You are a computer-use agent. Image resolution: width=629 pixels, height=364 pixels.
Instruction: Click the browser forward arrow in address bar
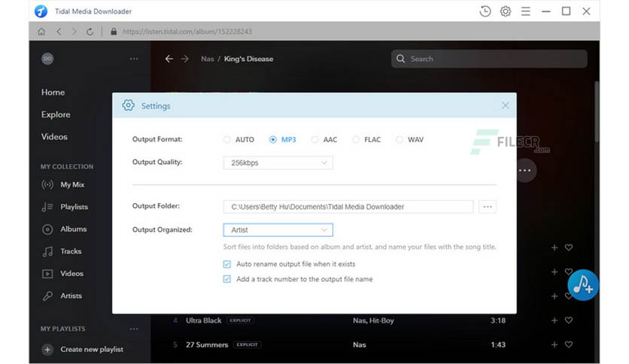[x=74, y=32]
